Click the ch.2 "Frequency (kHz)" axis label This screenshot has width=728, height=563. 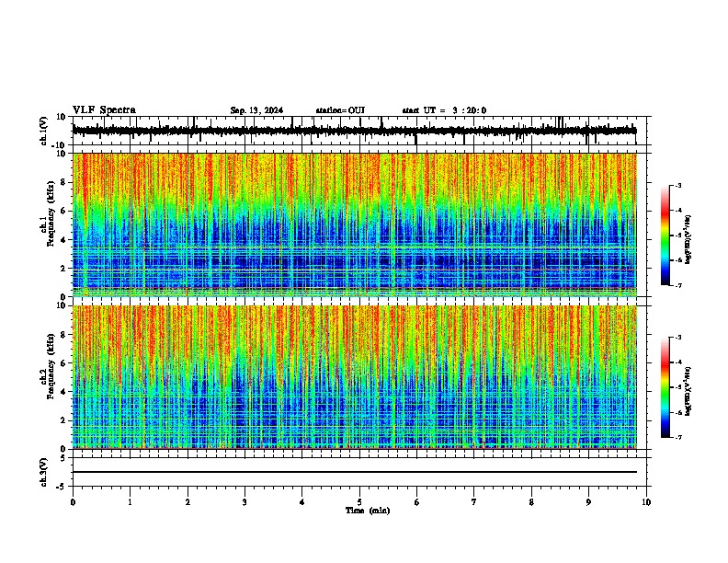coord(51,366)
